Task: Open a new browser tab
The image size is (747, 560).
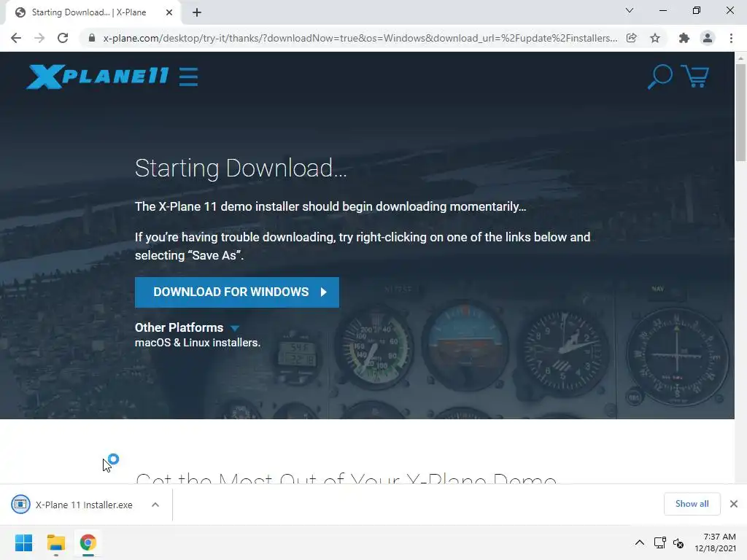Action: coord(197,12)
